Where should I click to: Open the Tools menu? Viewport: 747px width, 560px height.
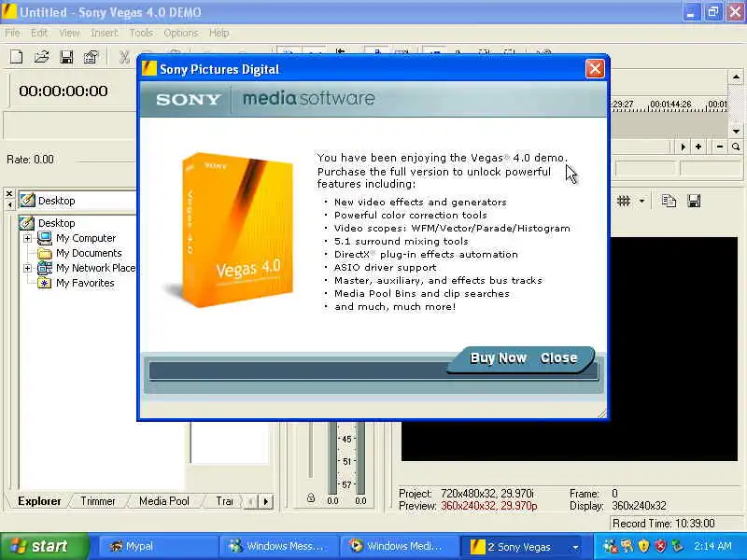[141, 33]
